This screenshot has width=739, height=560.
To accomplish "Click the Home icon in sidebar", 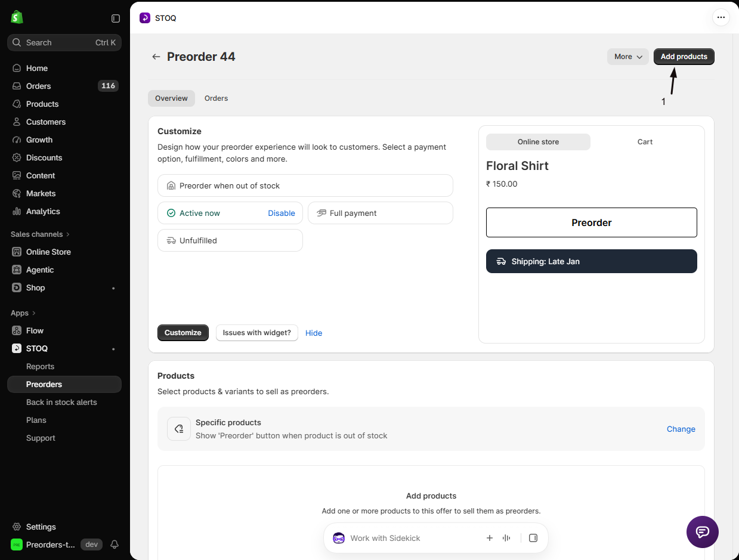I will click(x=17, y=68).
